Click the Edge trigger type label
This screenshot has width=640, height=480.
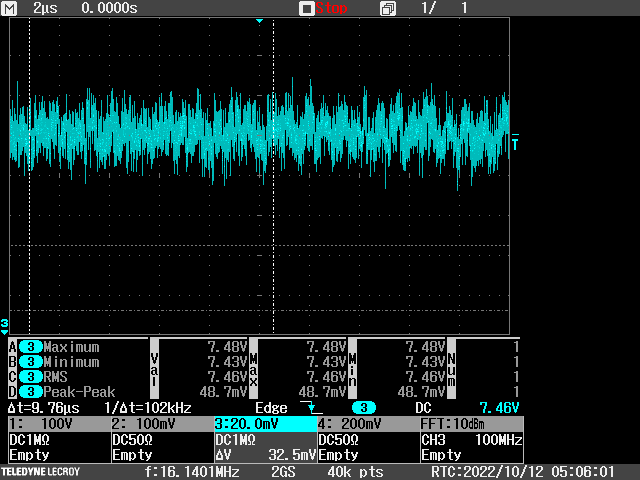click(270, 408)
